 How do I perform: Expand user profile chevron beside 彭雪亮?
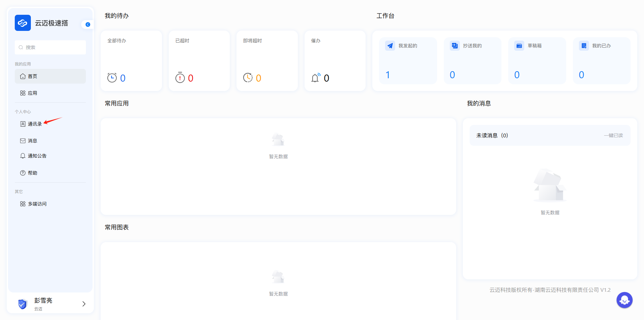[x=84, y=304]
